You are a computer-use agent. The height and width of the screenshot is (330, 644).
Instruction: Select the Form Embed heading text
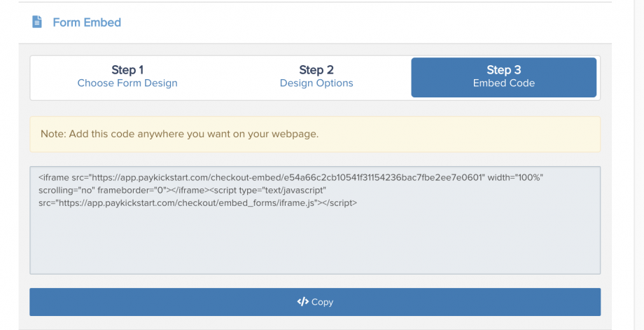[x=87, y=22]
